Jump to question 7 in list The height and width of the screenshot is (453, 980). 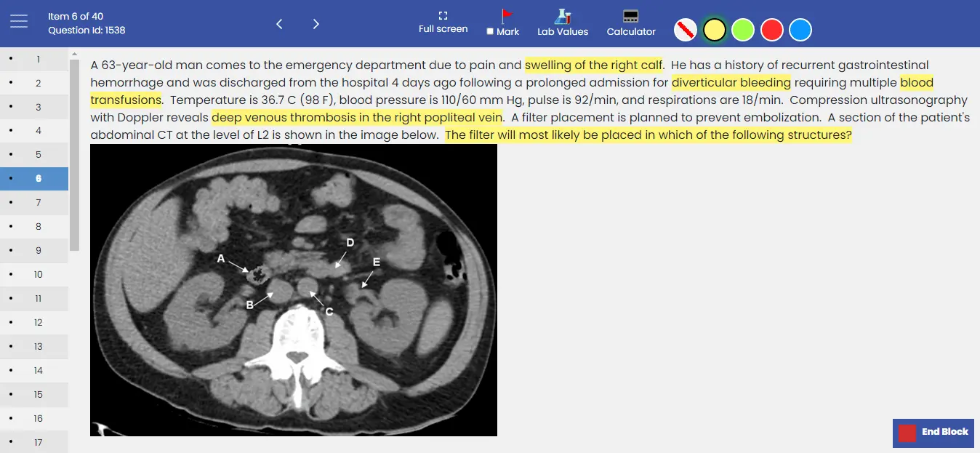click(34, 203)
